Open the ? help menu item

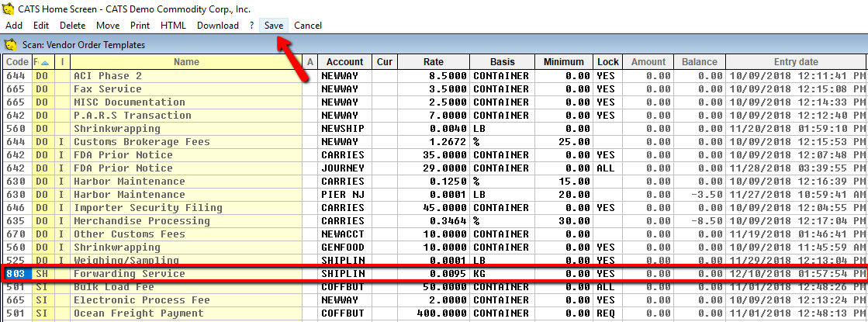coord(251,26)
